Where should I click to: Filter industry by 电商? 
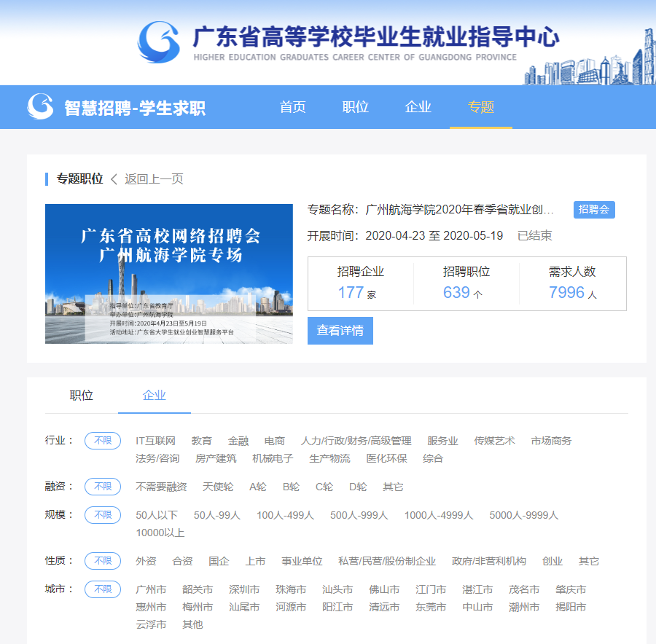tap(275, 441)
